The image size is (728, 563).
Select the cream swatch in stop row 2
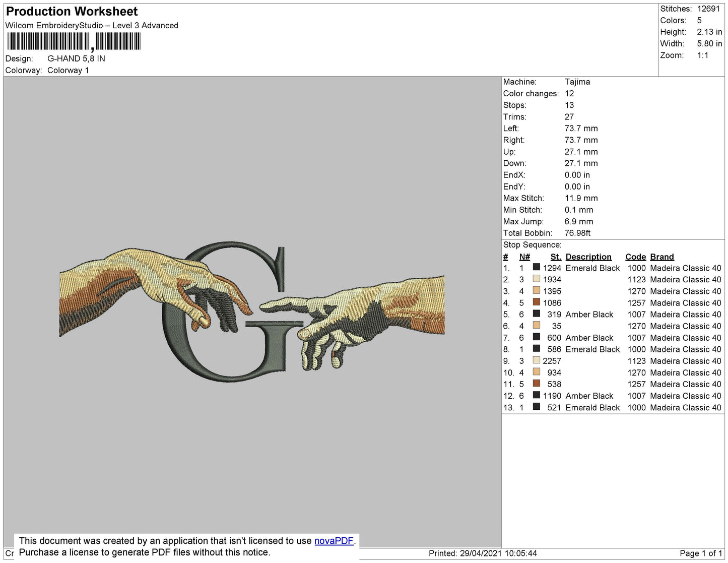(537, 279)
